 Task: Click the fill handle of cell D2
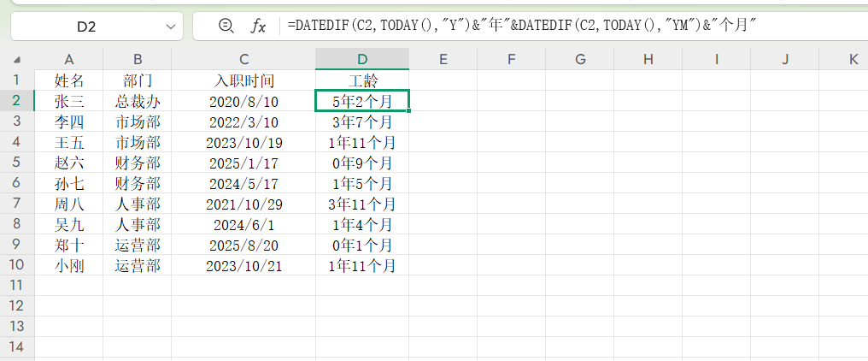[409, 111]
